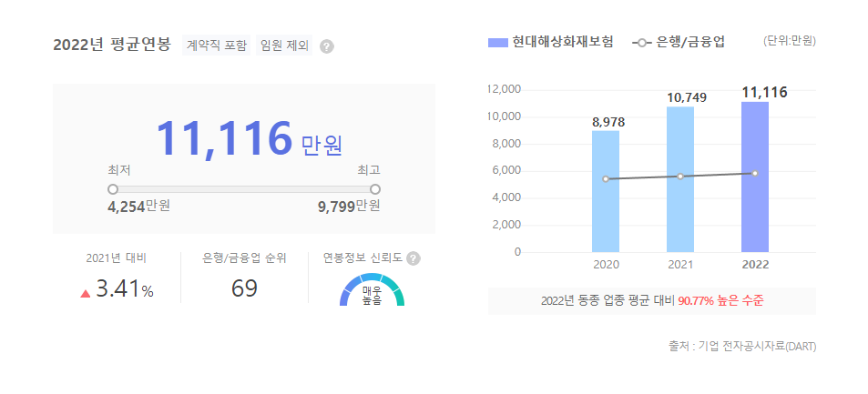
Task: Click the 2021 industry average line point
Action: [680, 176]
